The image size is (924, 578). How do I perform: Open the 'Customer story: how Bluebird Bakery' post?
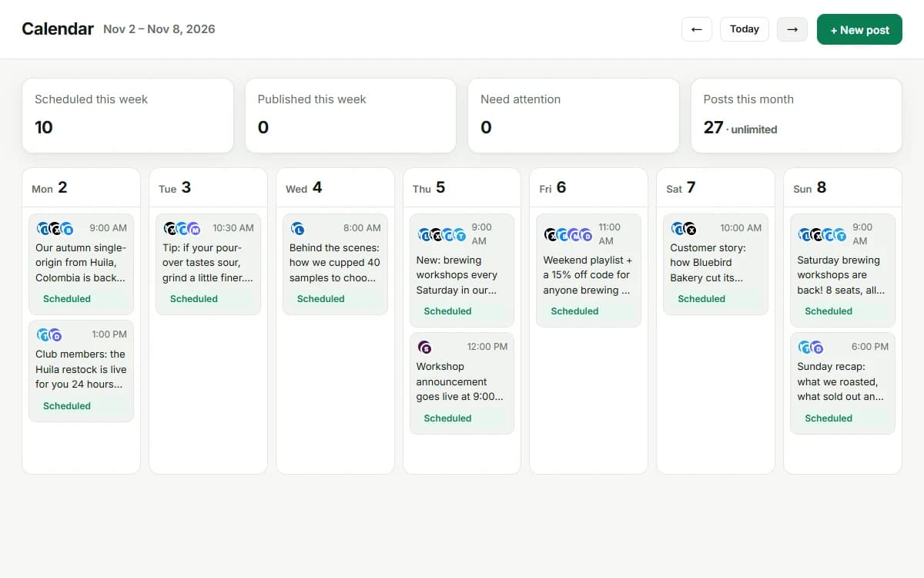pos(716,264)
